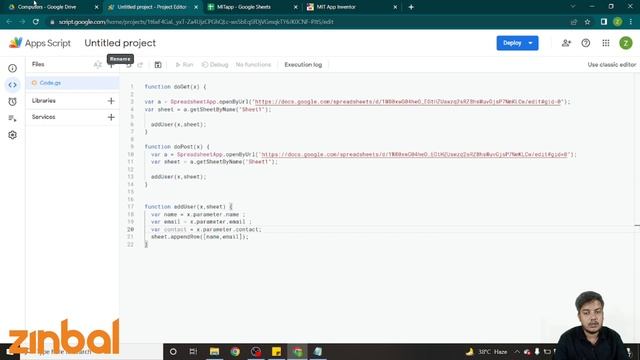Open Chrome from the taskbar
The width and height of the screenshot is (640, 360).
(x=235, y=351)
